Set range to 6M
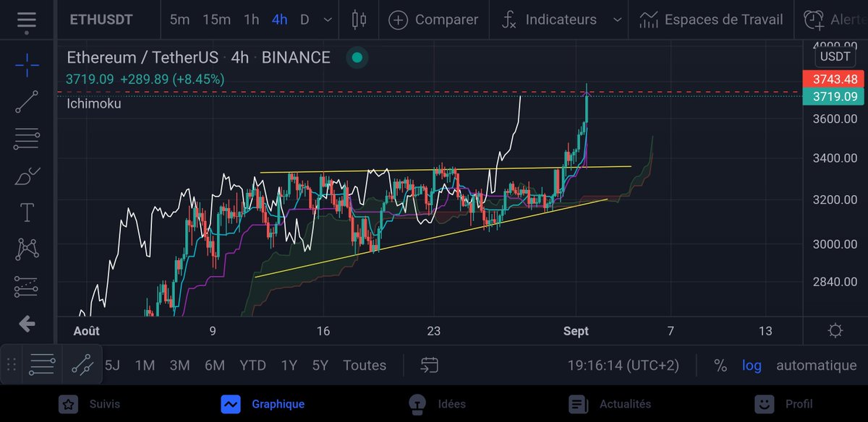 point(215,366)
